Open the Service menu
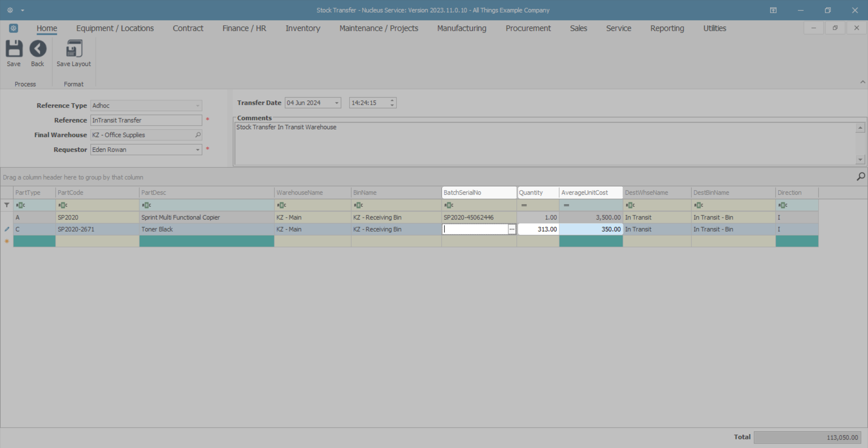 pos(618,28)
